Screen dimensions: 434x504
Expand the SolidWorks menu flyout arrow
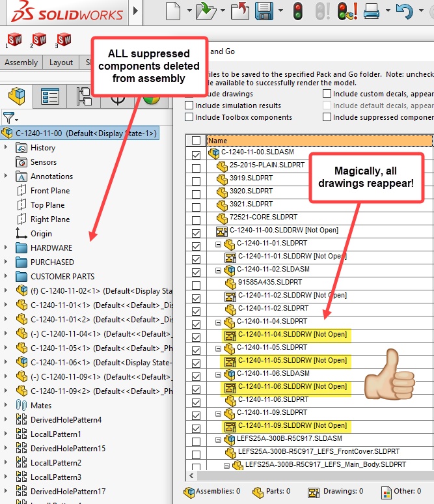click(x=135, y=11)
